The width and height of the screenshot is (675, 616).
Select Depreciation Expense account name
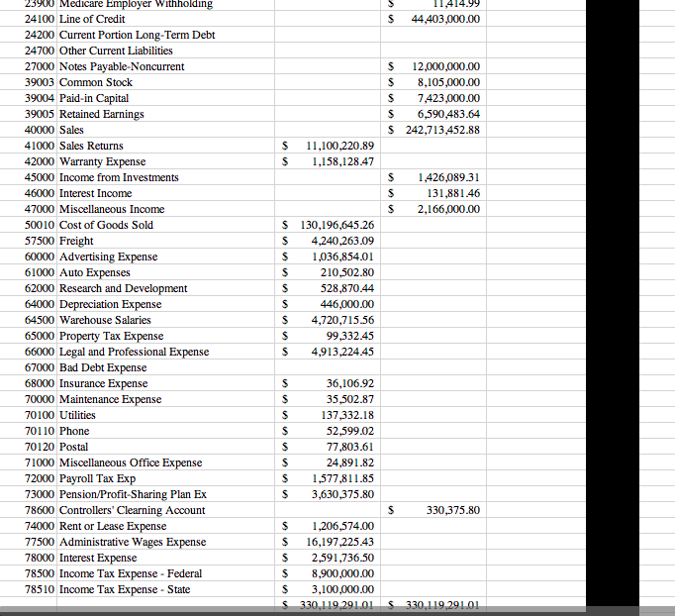(111, 305)
